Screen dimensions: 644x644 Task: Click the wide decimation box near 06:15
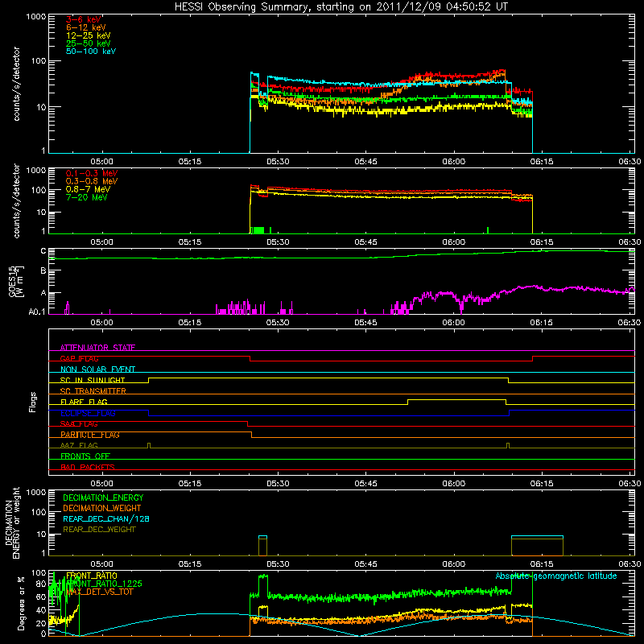tap(537, 546)
